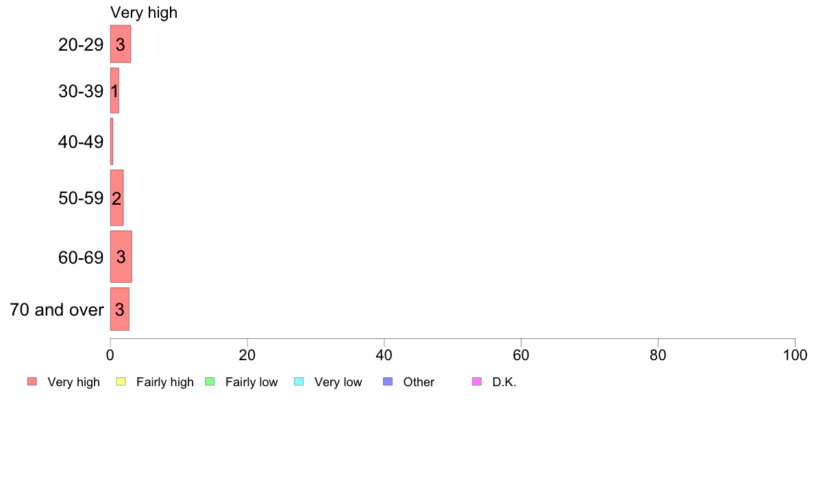814x504 pixels.
Task: Click the 40 tick on x-axis
Action: point(384,355)
